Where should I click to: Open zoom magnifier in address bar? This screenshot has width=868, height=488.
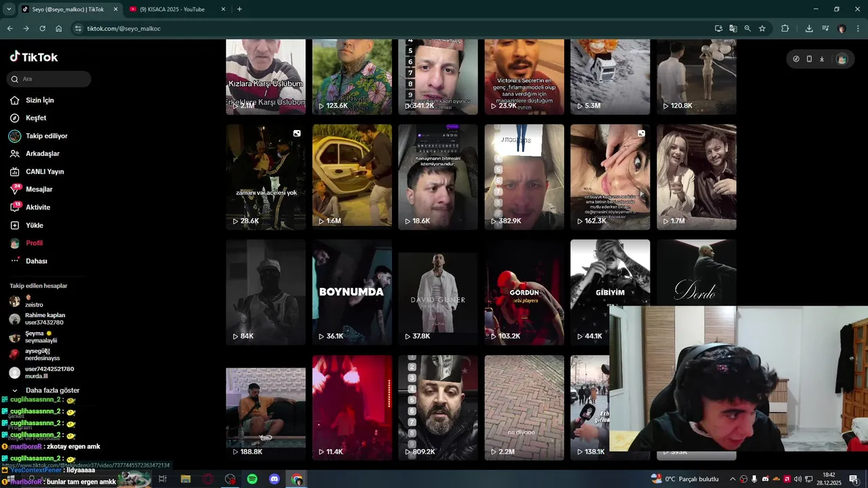(747, 28)
